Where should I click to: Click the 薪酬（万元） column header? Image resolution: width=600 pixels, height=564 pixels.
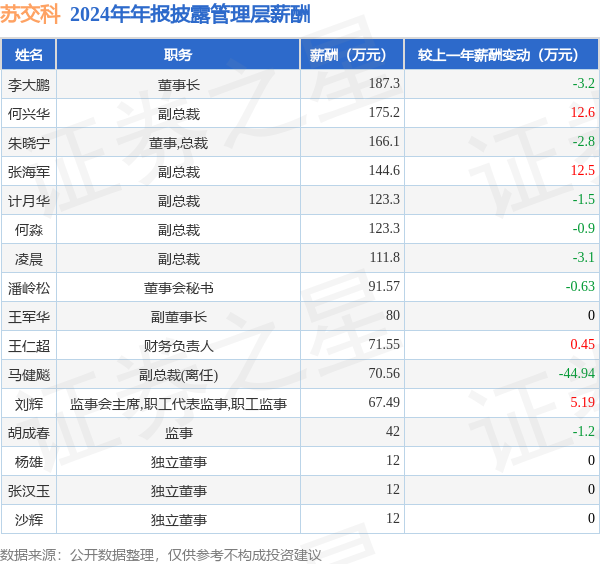pos(352,55)
